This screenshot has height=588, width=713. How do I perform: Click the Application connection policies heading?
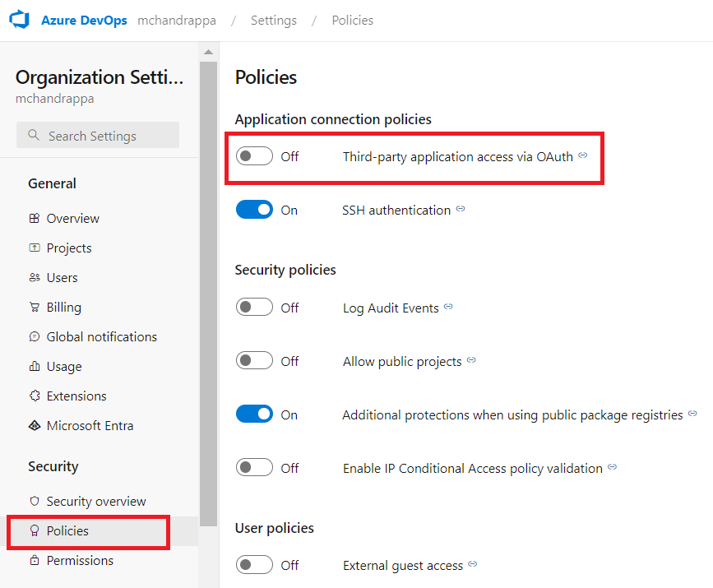coord(333,119)
